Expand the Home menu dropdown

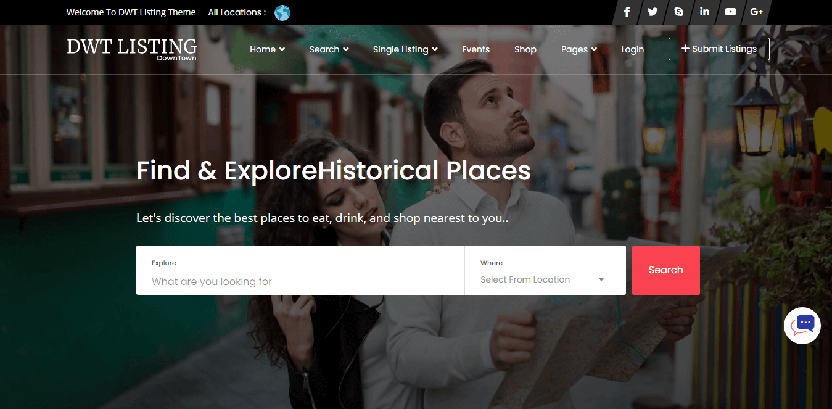pos(267,49)
